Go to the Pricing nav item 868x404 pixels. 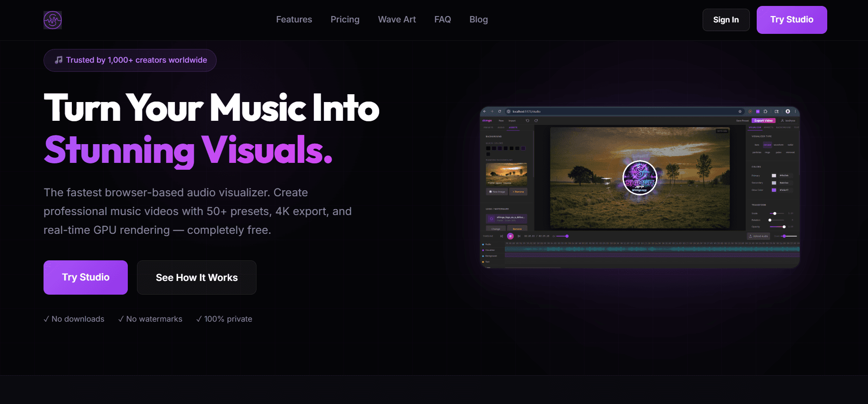(345, 20)
